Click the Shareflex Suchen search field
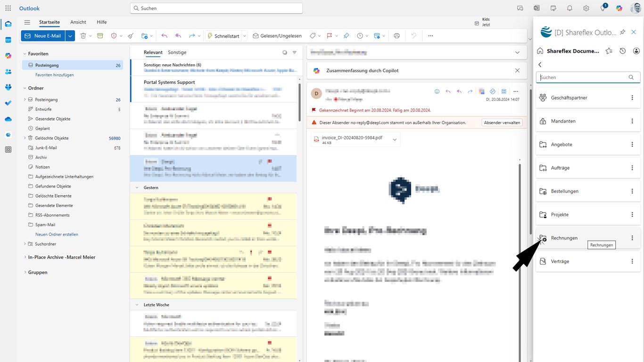This screenshot has height=362, width=644. coord(588,77)
